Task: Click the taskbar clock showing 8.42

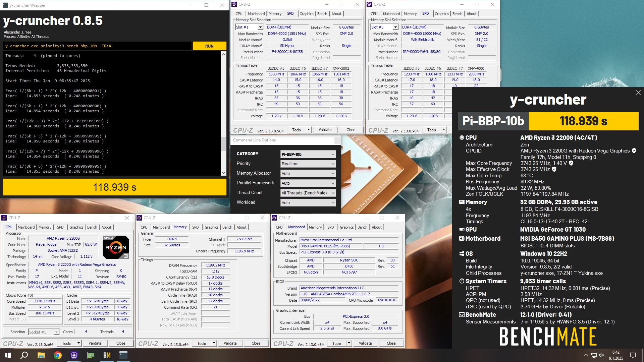Action: click(x=616, y=355)
